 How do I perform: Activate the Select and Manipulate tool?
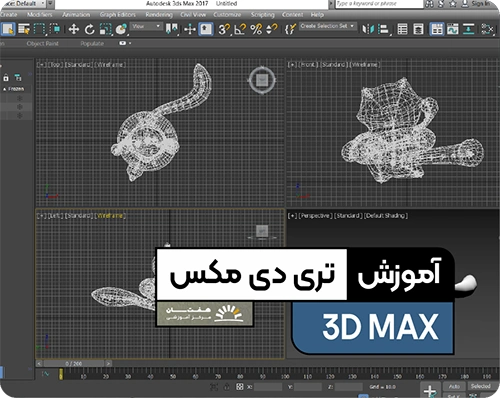[x=190, y=29]
